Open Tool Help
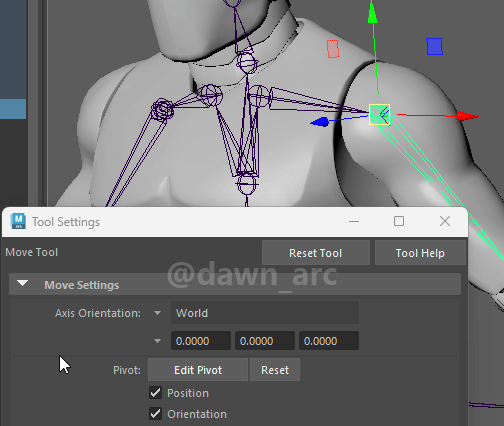 (x=420, y=253)
